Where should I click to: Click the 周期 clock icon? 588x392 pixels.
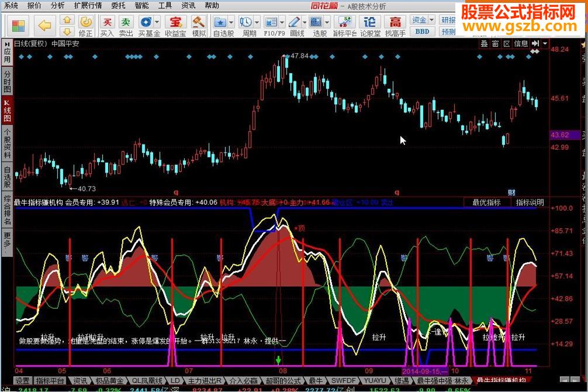[246, 22]
